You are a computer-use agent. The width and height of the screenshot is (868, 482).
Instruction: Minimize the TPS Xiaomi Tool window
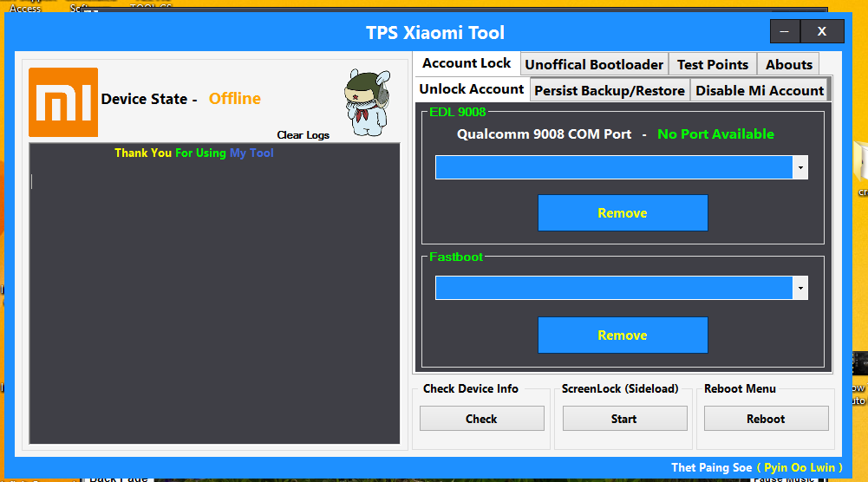(785, 31)
